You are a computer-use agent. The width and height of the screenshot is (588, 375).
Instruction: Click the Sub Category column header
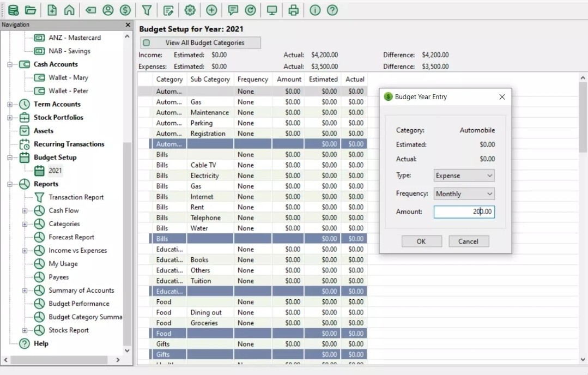pyautogui.click(x=210, y=80)
